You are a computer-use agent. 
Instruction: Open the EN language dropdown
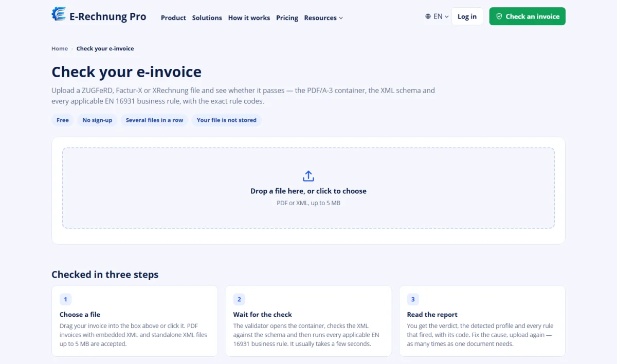coord(437,16)
